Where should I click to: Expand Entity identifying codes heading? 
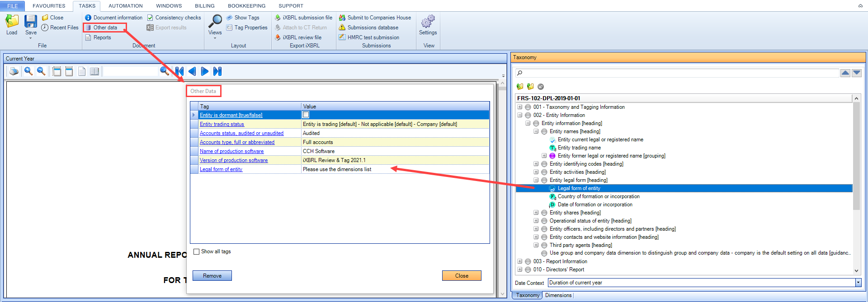click(x=536, y=164)
